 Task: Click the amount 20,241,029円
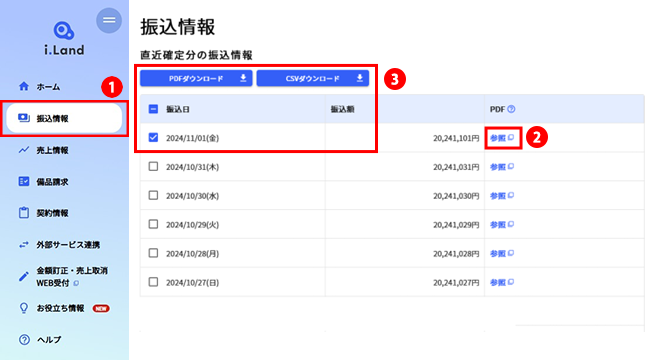[456, 225]
